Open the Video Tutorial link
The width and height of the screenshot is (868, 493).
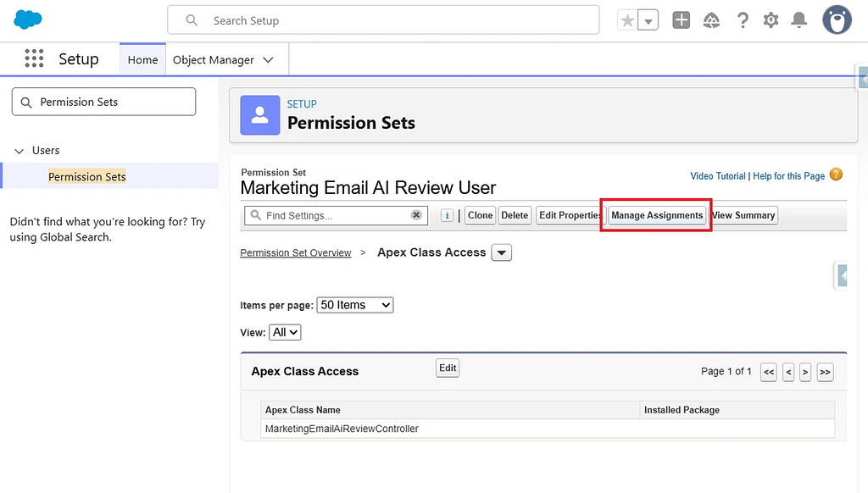point(717,176)
